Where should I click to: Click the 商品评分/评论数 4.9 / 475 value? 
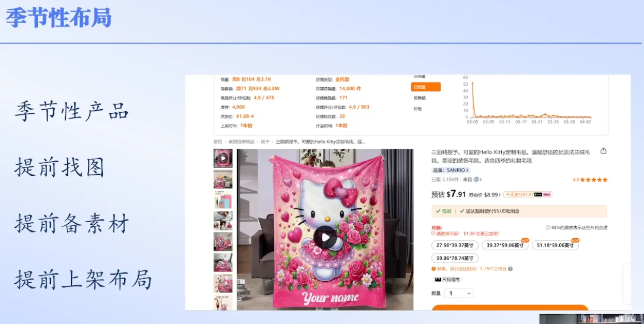click(264, 98)
